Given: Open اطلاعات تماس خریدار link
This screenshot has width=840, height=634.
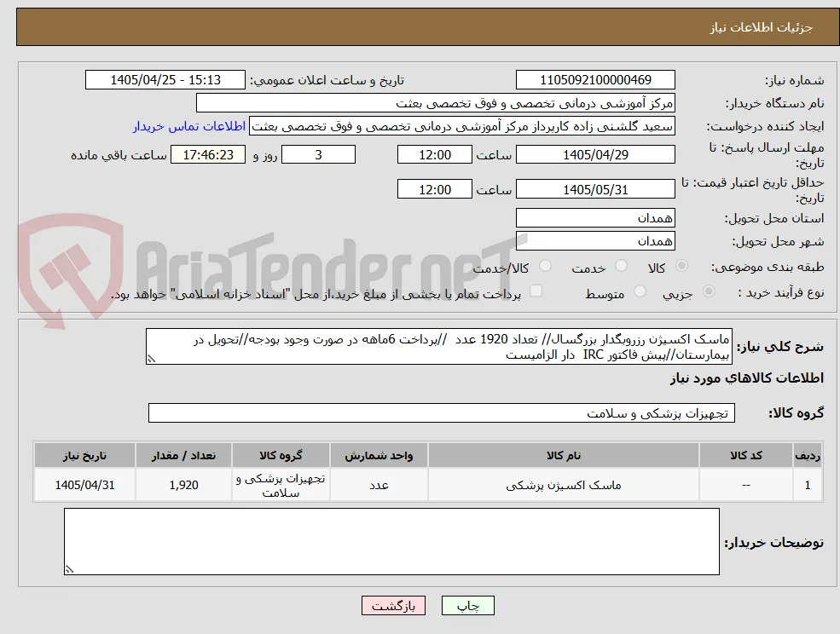Looking at the screenshot, I should click(189, 126).
